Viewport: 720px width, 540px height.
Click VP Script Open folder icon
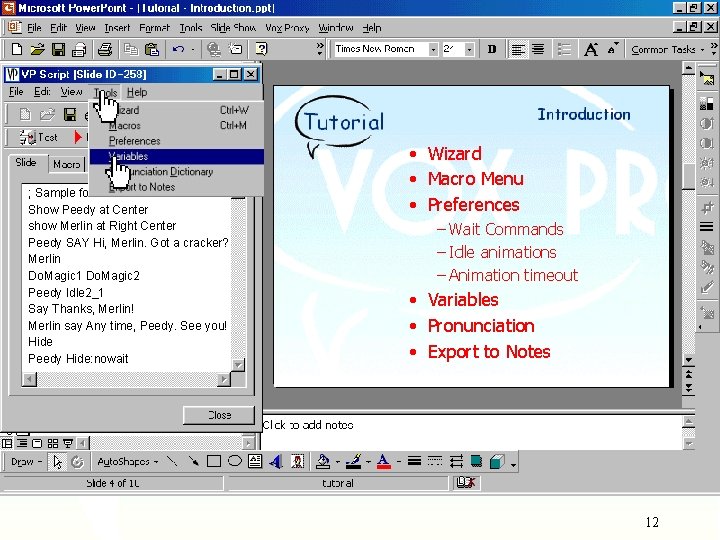pyautogui.click(x=47, y=114)
